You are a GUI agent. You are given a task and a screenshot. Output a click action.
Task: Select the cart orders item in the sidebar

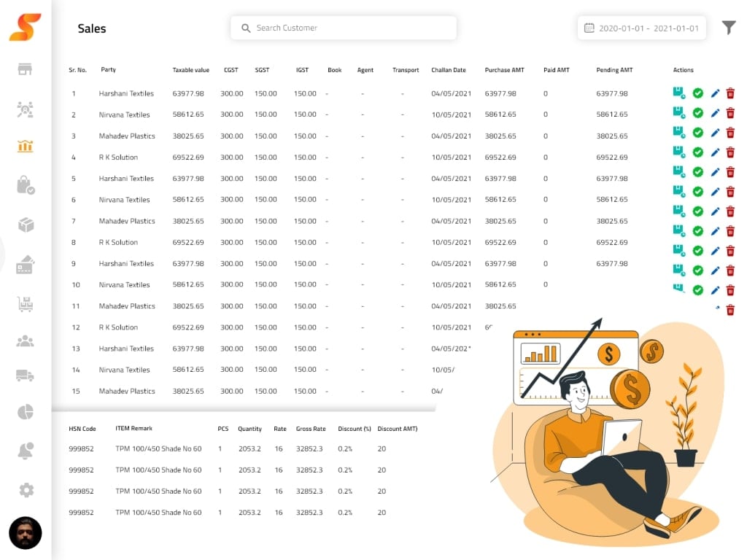pyautogui.click(x=26, y=303)
